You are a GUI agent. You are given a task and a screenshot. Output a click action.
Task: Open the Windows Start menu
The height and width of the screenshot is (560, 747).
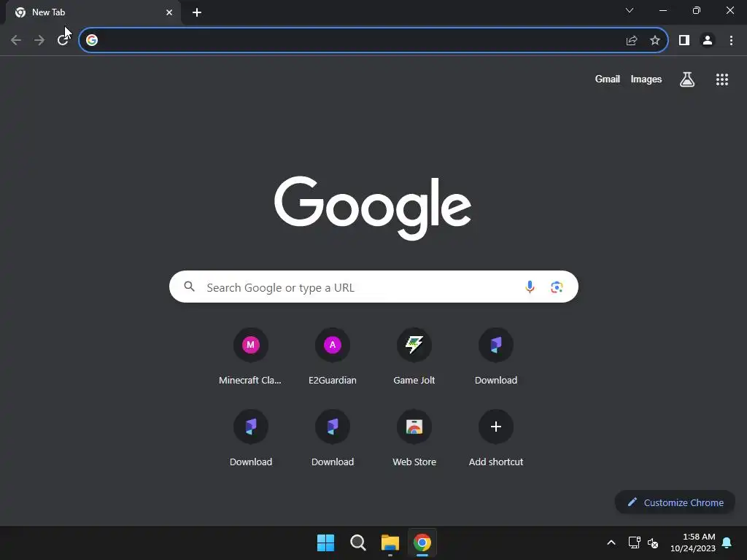pos(326,542)
